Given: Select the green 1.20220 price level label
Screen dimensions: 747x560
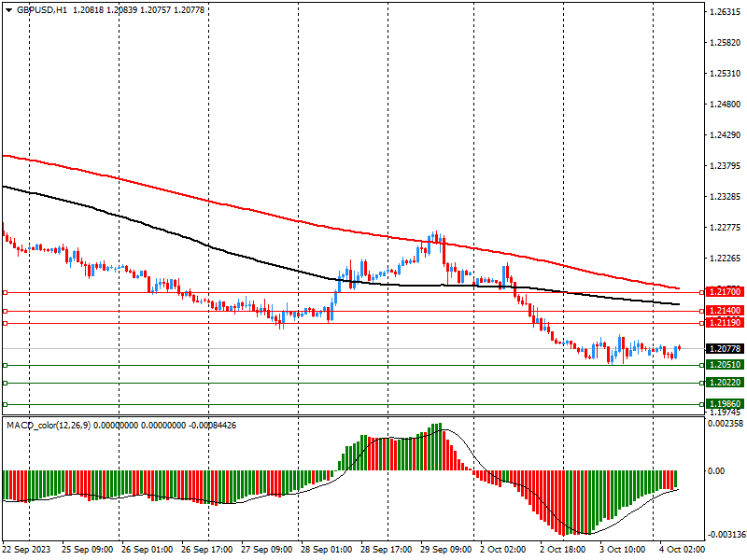Looking at the screenshot, I should (725, 383).
